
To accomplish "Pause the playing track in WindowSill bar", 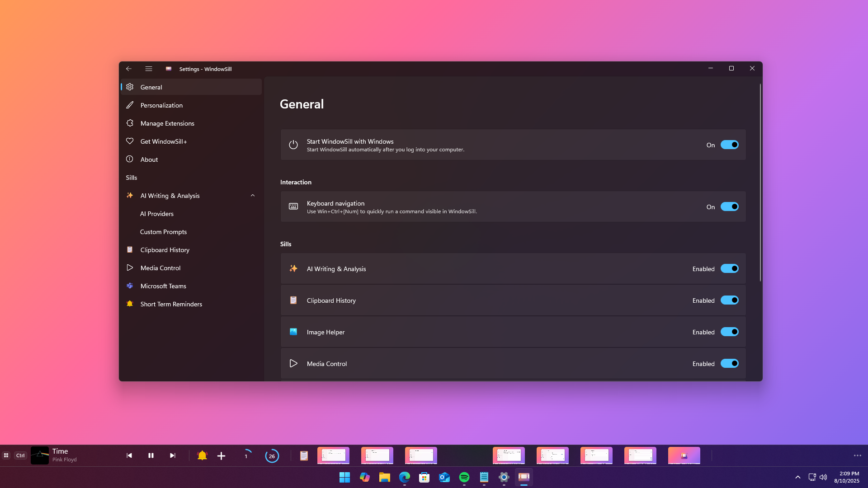I will tap(151, 455).
